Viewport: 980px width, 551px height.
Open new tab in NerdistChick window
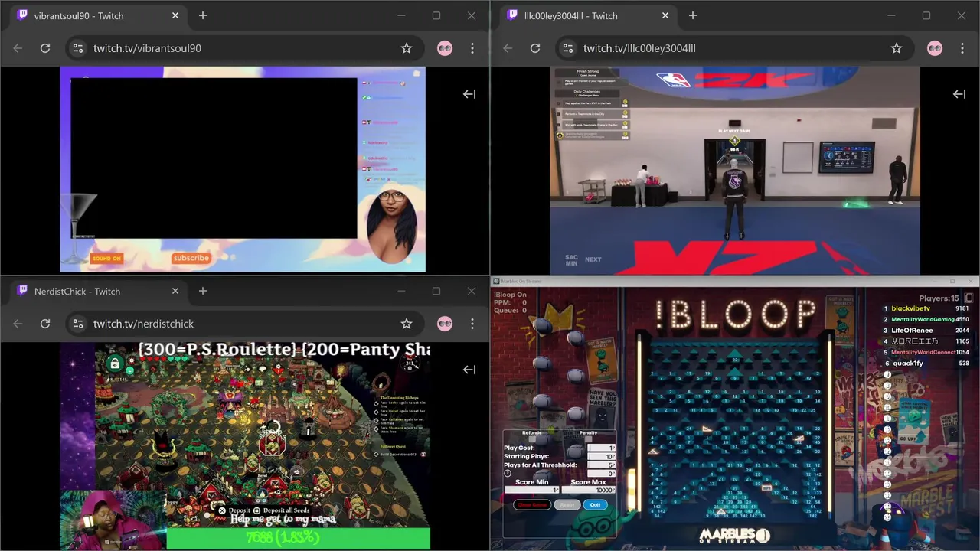[203, 291]
